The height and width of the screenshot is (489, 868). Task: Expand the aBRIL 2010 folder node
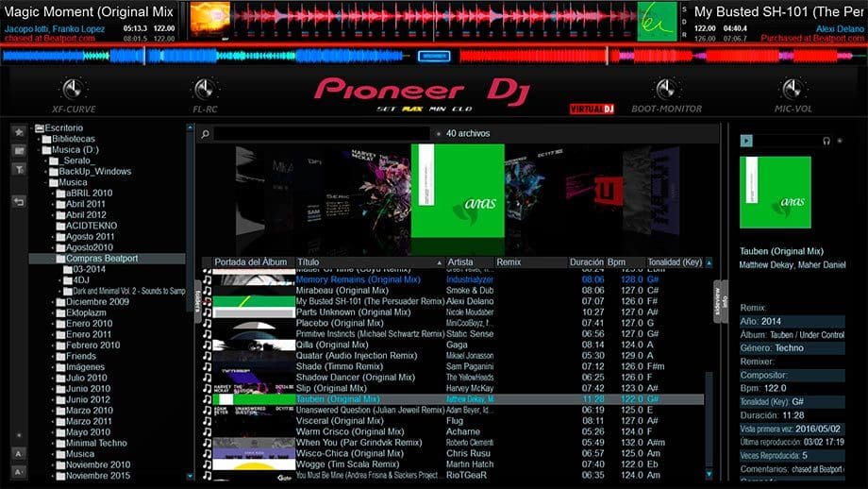click(x=53, y=194)
